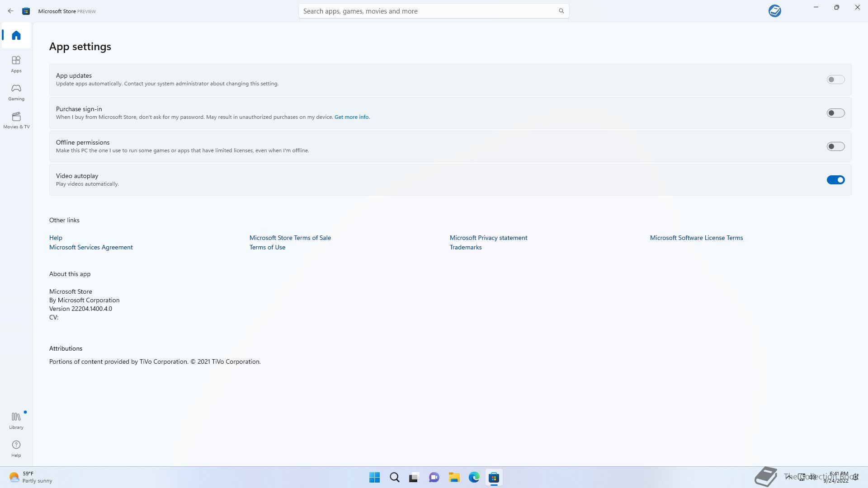
Task: Enable the Purchase sign-in switch
Action: pos(835,113)
